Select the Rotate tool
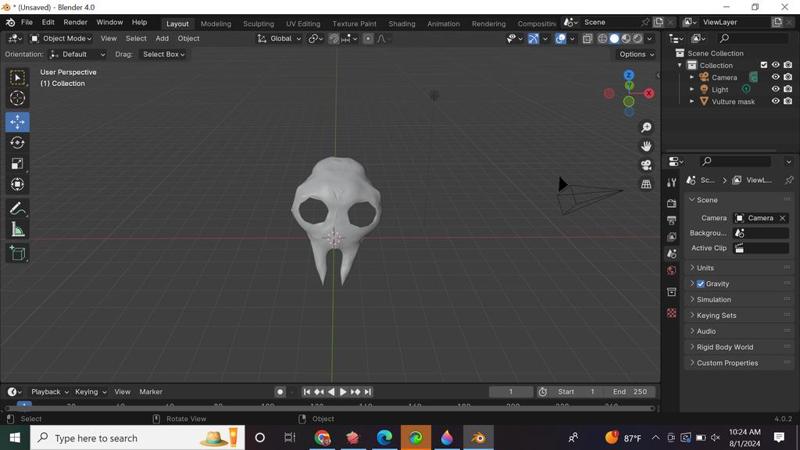The height and width of the screenshot is (450, 800). pos(17,143)
